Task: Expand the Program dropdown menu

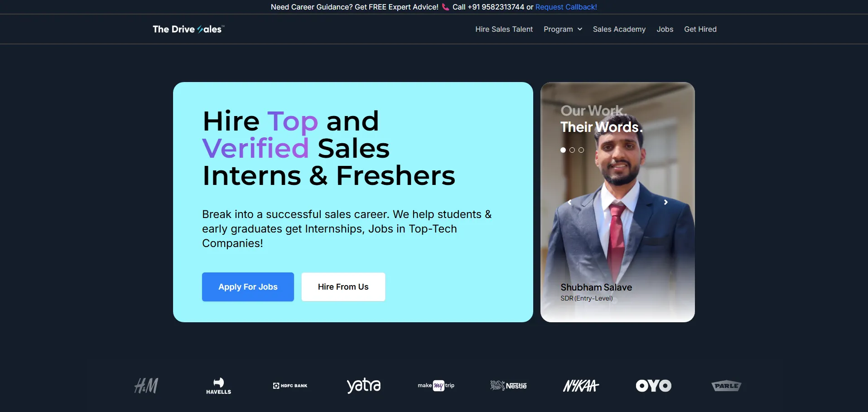Action: [x=563, y=29]
